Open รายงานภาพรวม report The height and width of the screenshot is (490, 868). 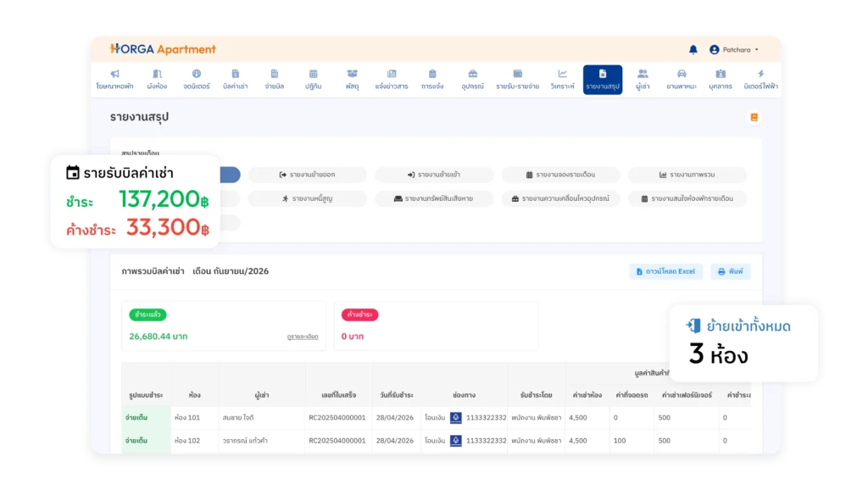pyautogui.click(x=687, y=175)
